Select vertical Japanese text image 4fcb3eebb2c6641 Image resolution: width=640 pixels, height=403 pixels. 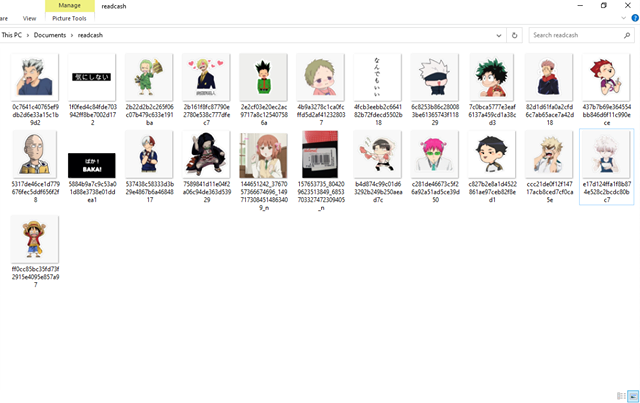(x=378, y=77)
